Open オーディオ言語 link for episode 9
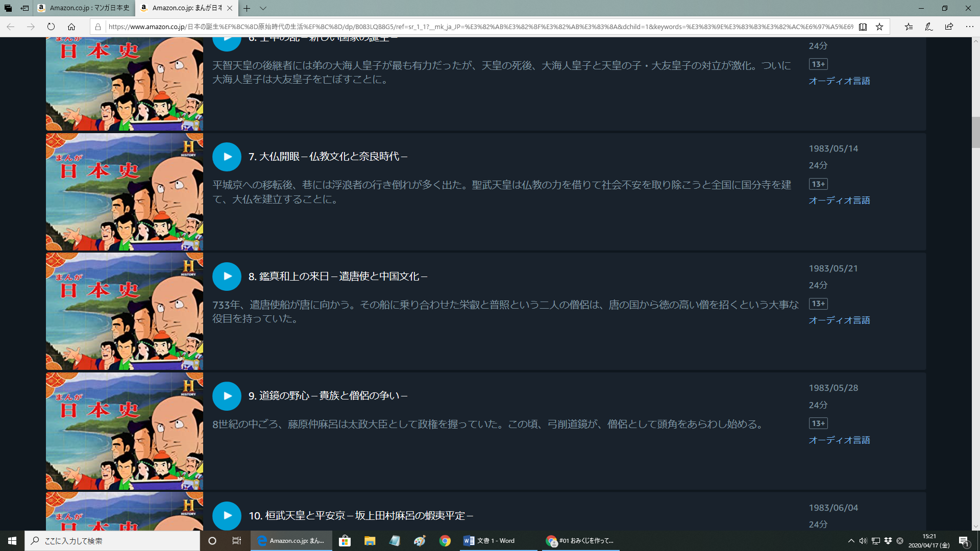This screenshot has height=551, width=980. [x=839, y=440]
